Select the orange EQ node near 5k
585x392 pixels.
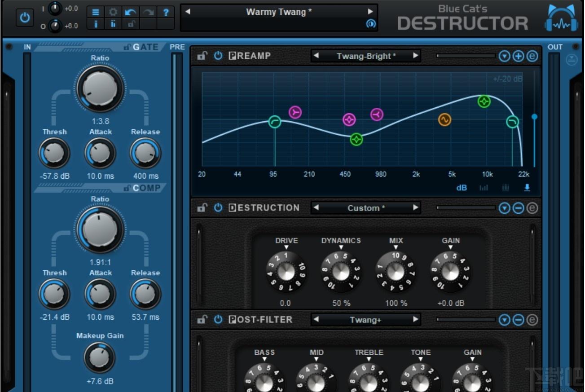coord(444,120)
